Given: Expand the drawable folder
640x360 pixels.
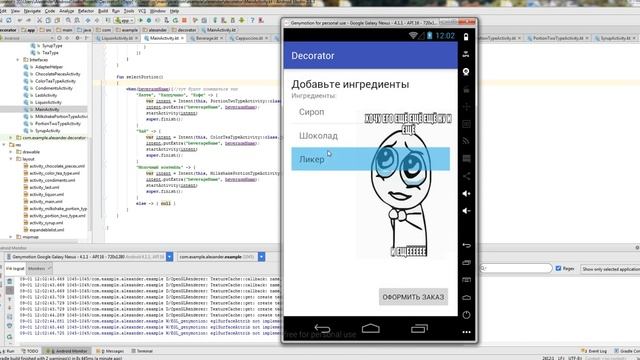Looking at the screenshot, I should click(x=11, y=152).
